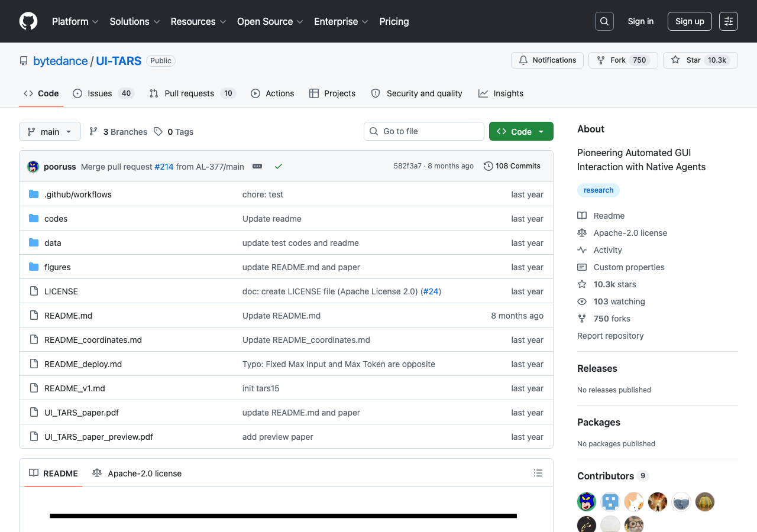This screenshot has width=757, height=532.
Task: Open README_deploy.md file
Action: pos(83,364)
